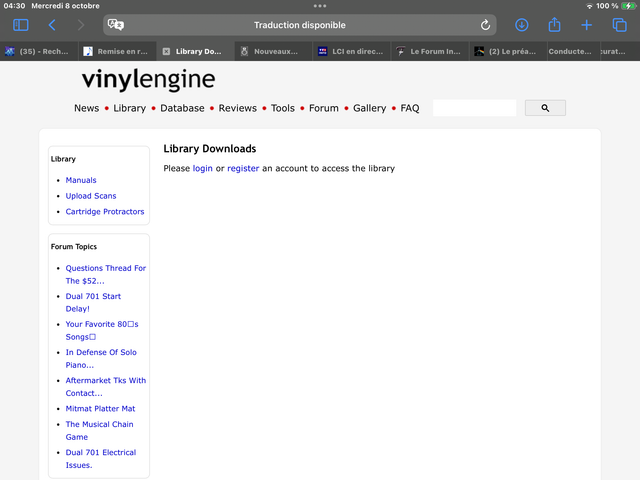Open the Cartridge Protractors link
640x480 pixels.
click(105, 211)
